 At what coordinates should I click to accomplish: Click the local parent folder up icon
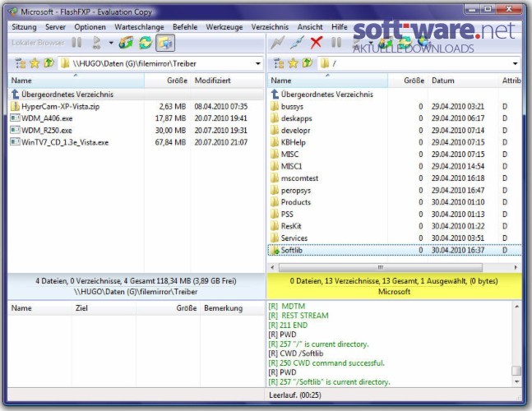pos(49,63)
